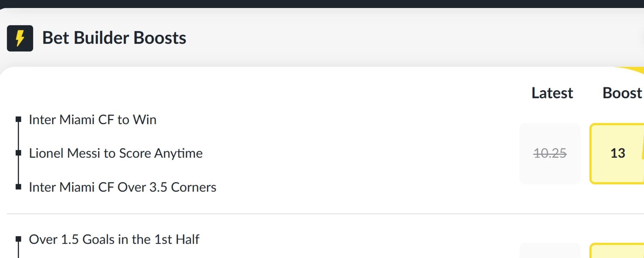Click bullet marker beside Lionel Messi leg
The image size is (644, 258).
(18, 153)
